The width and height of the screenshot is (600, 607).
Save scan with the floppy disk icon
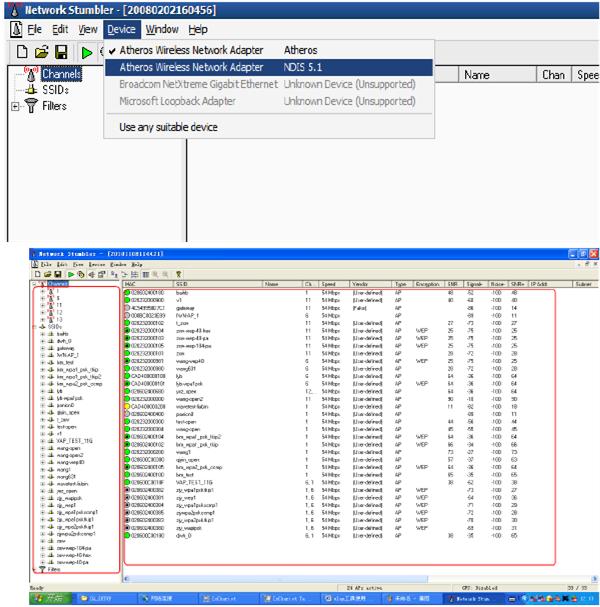pos(61,51)
